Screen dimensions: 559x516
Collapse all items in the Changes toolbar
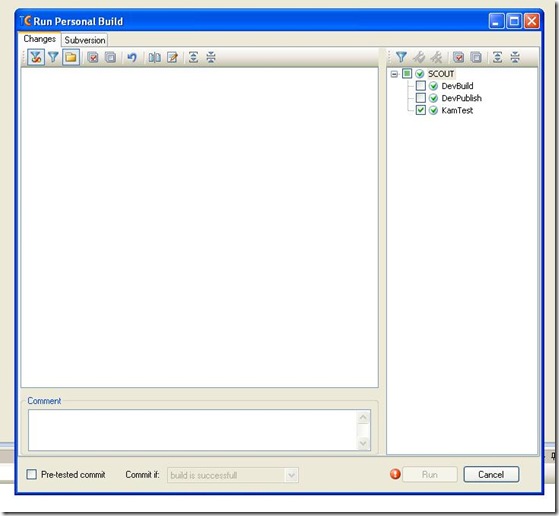click(211, 57)
